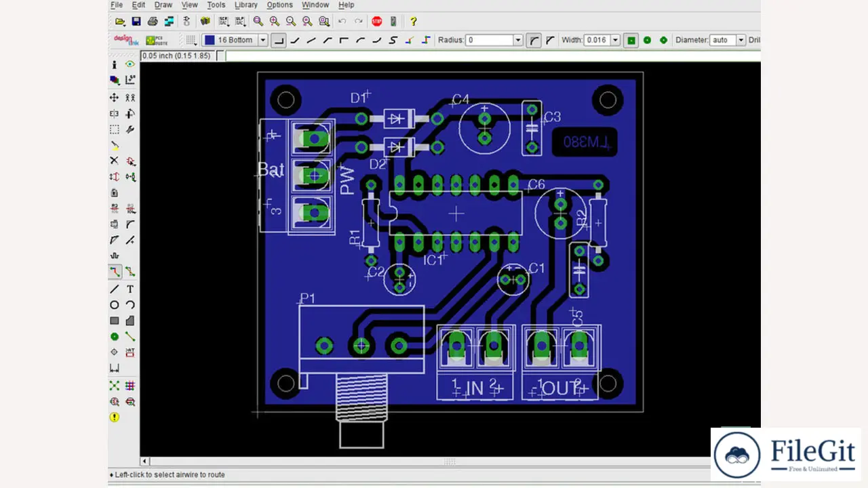
Task: Select the Text T tool
Action: tap(130, 289)
